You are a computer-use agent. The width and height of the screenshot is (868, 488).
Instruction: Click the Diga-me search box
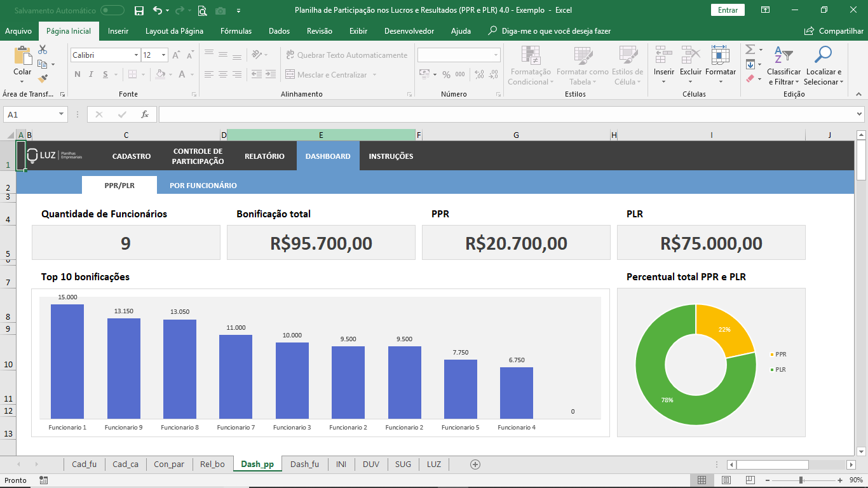[549, 31]
